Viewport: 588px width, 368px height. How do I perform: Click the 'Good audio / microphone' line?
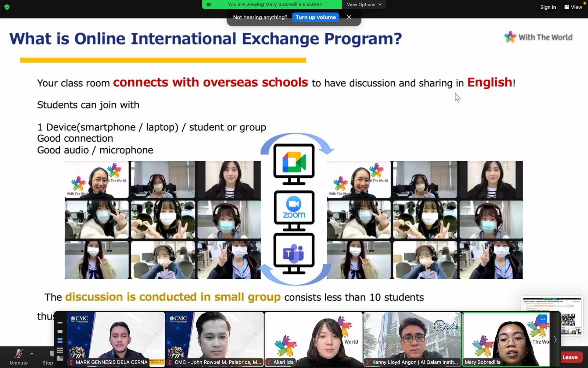click(x=95, y=150)
